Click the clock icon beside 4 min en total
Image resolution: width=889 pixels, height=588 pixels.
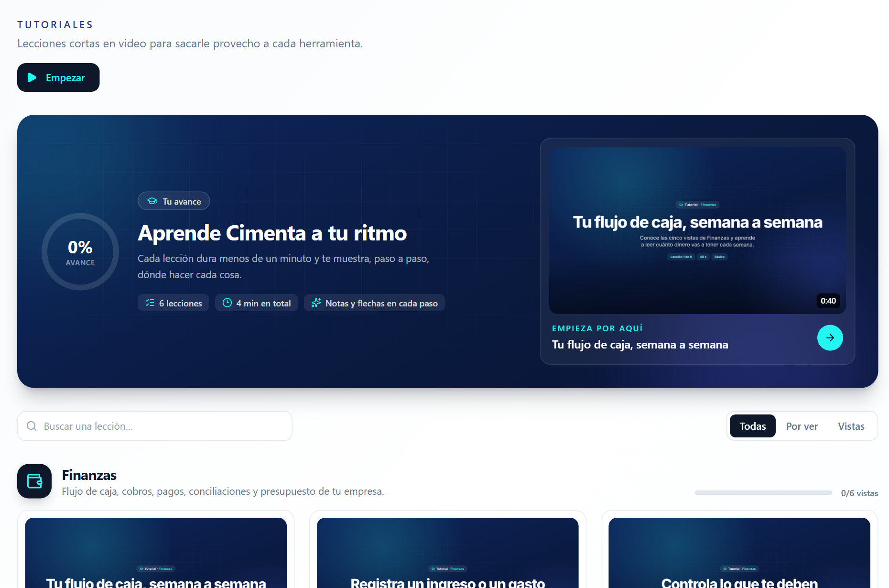(x=227, y=303)
